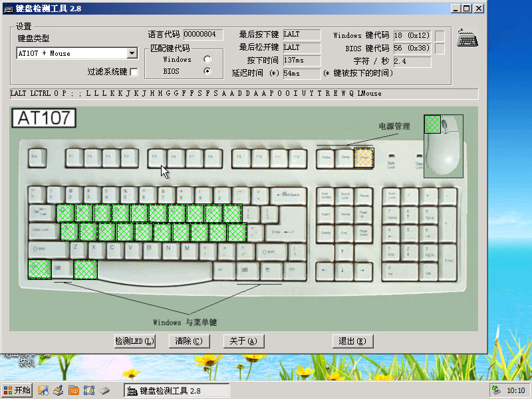This screenshot has height=399, width=532.
Task: Click the 关于(A) button
Action: pyautogui.click(x=243, y=341)
